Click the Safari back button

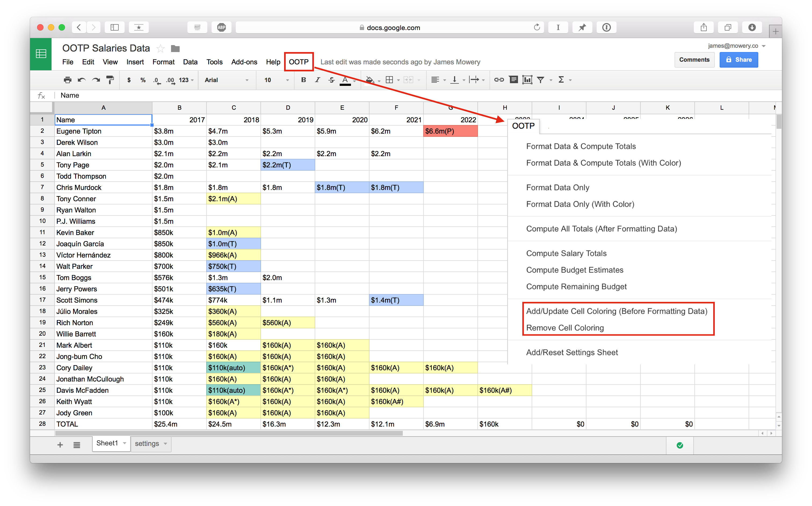79,27
